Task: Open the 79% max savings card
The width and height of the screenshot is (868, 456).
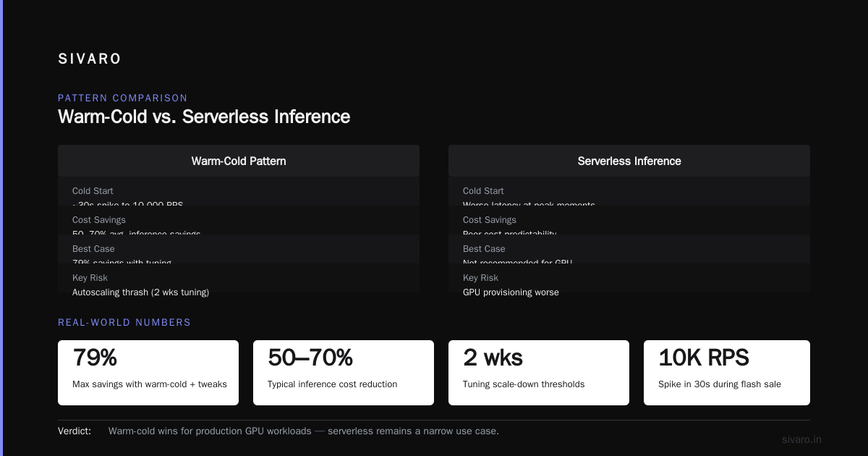Action: (x=148, y=373)
